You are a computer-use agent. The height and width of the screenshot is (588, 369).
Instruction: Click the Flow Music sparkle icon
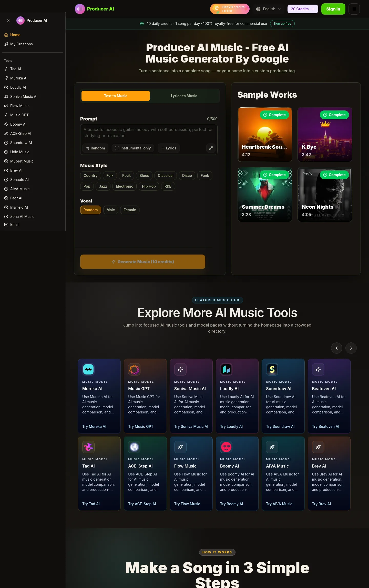point(180,447)
